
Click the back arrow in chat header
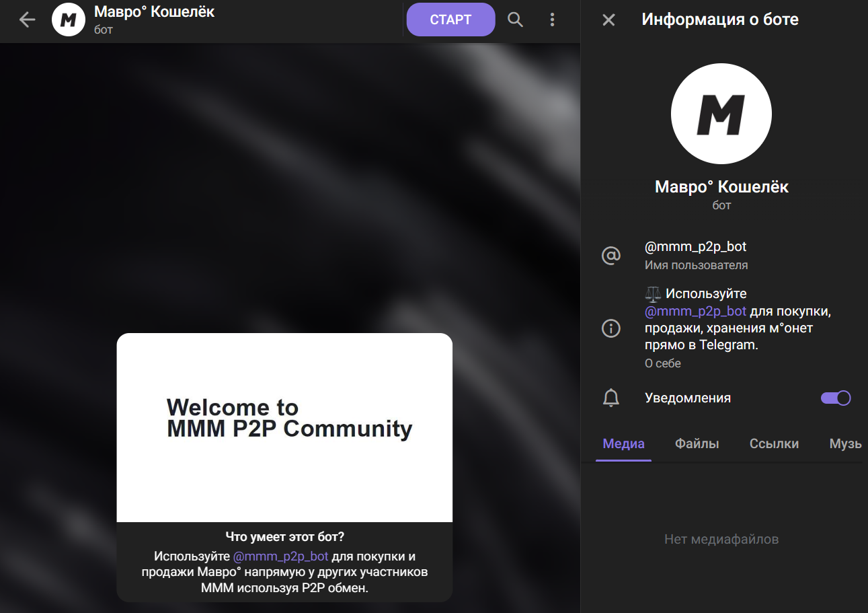27,20
